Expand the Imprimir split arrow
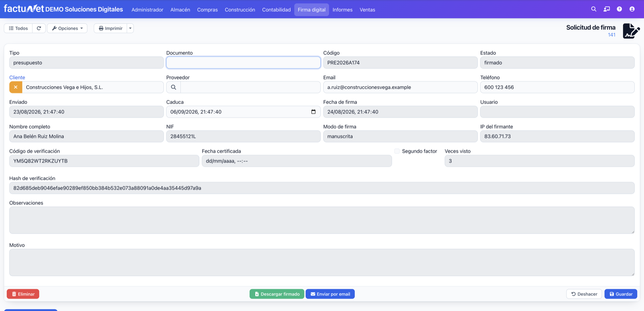The image size is (644, 311). pyautogui.click(x=130, y=28)
